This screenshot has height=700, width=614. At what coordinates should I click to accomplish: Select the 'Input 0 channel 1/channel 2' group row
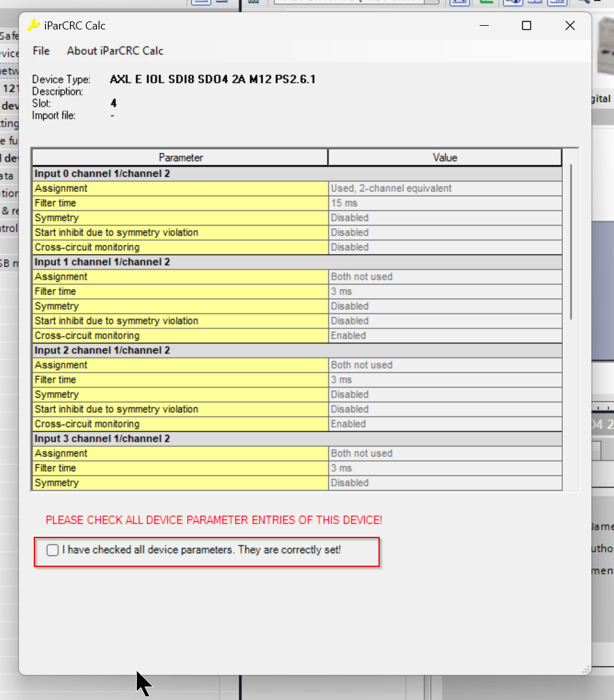(297, 174)
